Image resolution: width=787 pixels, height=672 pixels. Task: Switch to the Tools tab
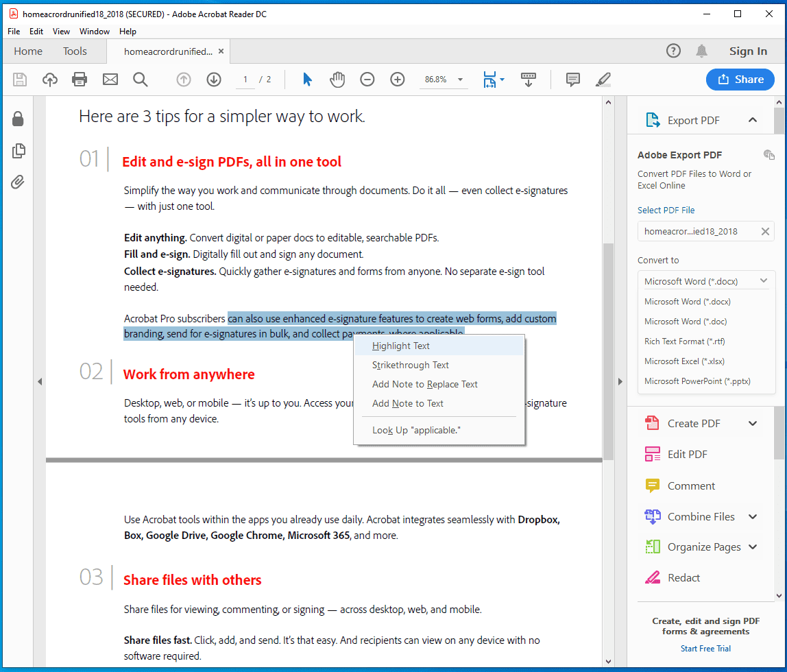pos(75,51)
